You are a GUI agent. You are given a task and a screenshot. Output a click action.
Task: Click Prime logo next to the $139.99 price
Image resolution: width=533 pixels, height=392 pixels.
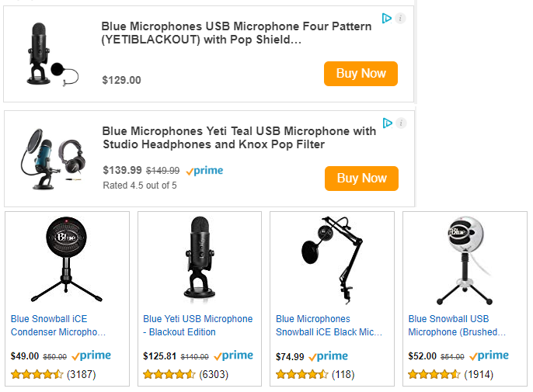pyautogui.click(x=204, y=171)
